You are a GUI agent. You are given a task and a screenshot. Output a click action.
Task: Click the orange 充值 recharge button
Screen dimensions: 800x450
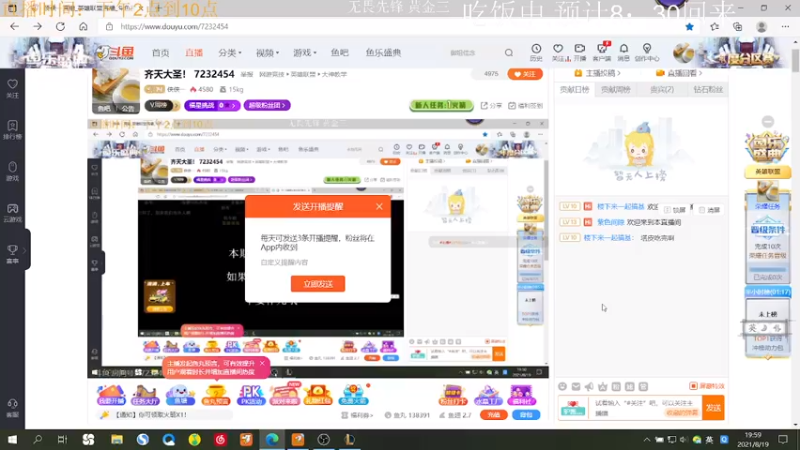(493, 415)
